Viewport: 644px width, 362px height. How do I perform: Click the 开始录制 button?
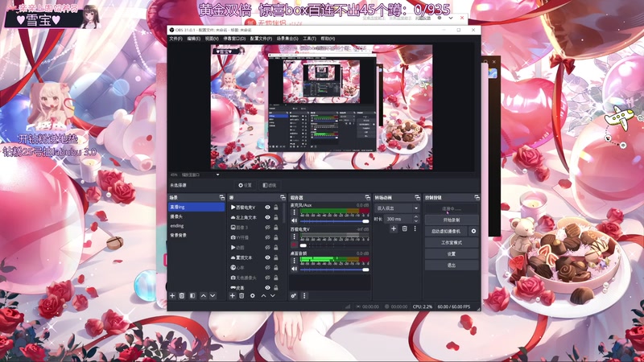(x=452, y=220)
